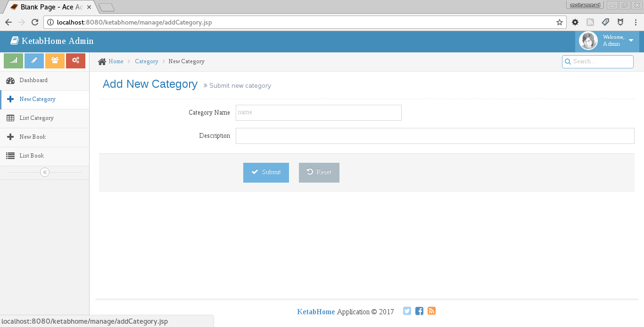Click the RSS feed icon in footer
This screenshot has width=644, height=327.
[x=431, y=311]
